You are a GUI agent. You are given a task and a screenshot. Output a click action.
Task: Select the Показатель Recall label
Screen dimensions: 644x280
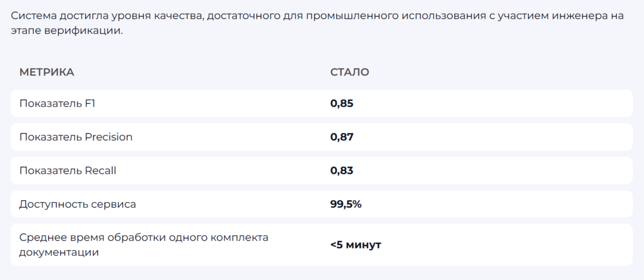coord(68,170)
